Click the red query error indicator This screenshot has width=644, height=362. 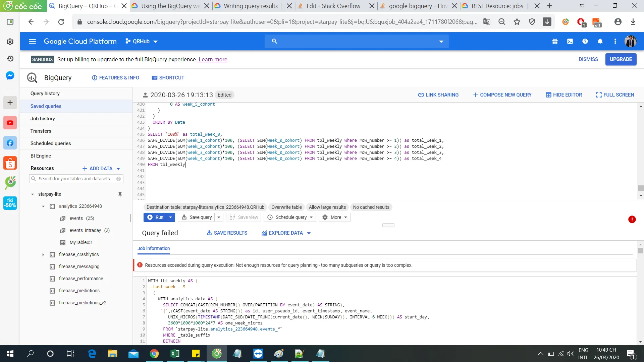pos(632,219)
